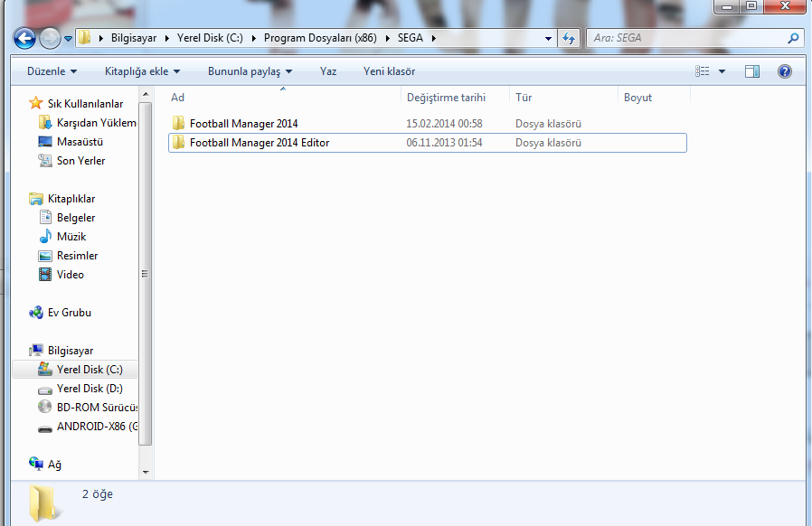Click the Kitaplıklar library icon
Viewport: 812px width, 526px height.
pyautogui.click(x=36, y=199)
